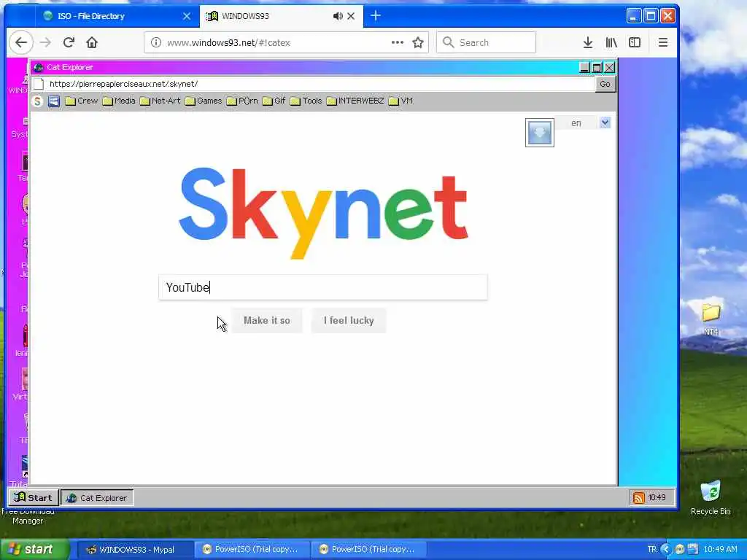Open the Media bookmarks folder
This screenshot has height=560, width=747.
point(119,101)
